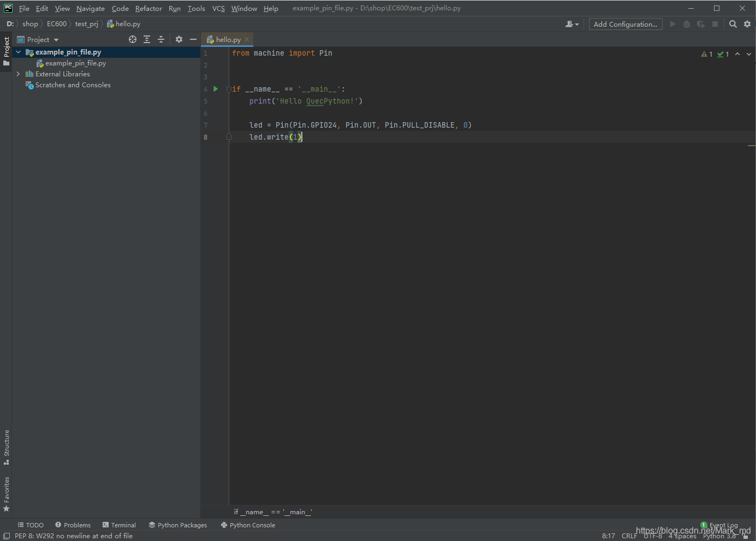Open the File menu
Image resolution: width=756 pixels, height=541 pixels.
[x=24, y=8]
